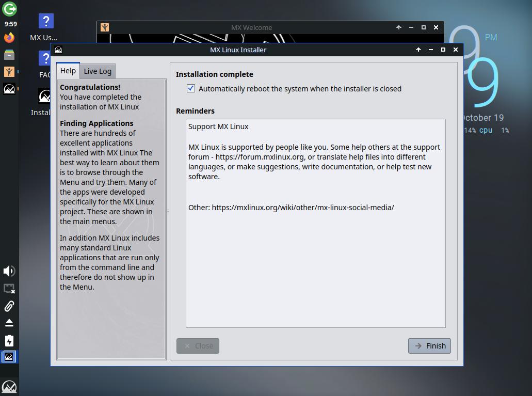Uncheck automatically reboot the system checkbox
The image size is (532, 396).
191,89
